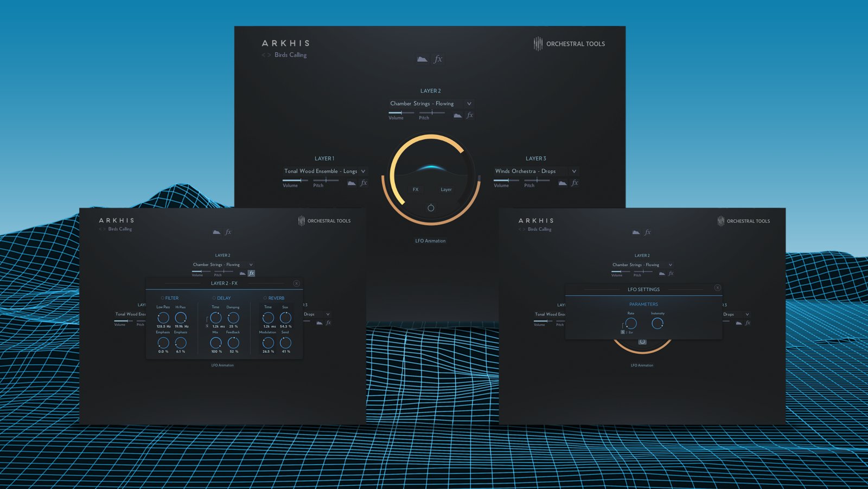Click the S sync button under Rate knob
Viewport: 868px width, 489px height.
(623, 332)
